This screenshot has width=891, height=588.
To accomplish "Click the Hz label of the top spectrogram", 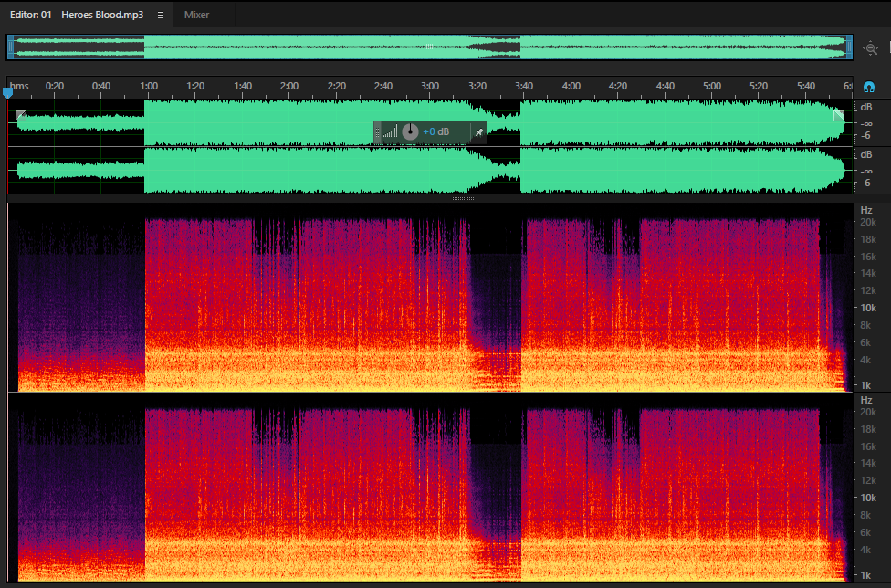I will pos(866,210).
